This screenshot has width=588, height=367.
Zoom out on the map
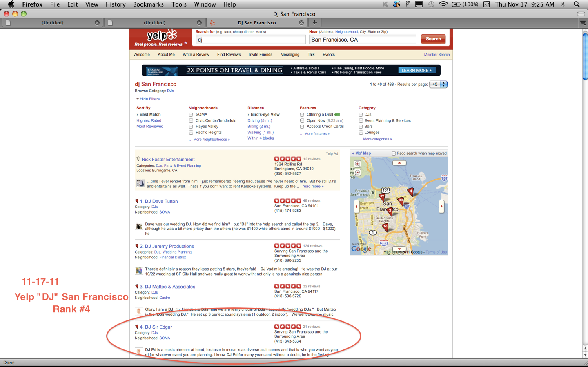(x=357, y=172)
